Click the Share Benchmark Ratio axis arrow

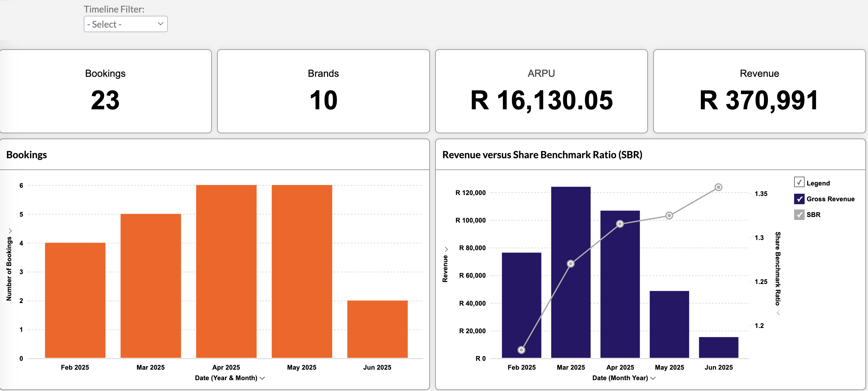(778, 313)
